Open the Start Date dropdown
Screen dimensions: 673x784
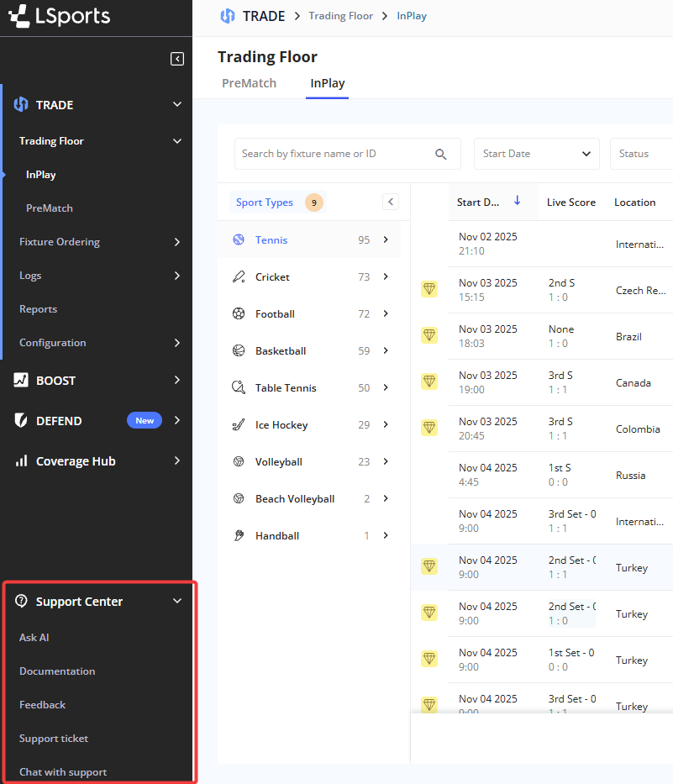coord(536,154)
